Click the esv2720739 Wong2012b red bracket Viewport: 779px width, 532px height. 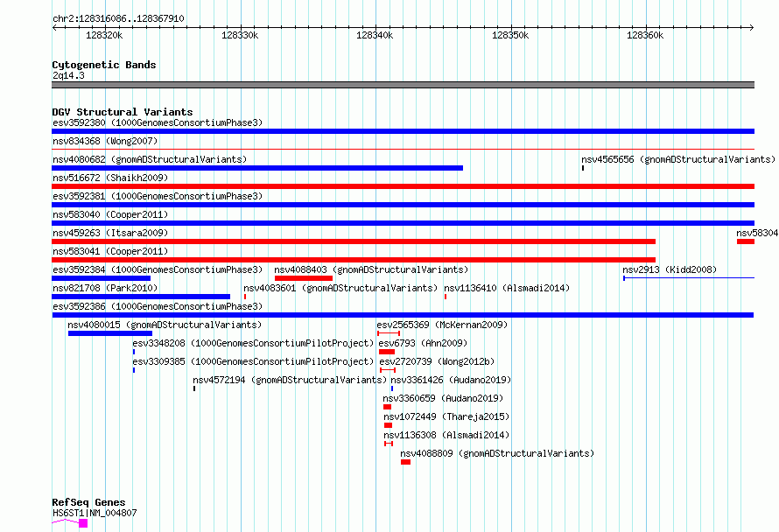388,370
